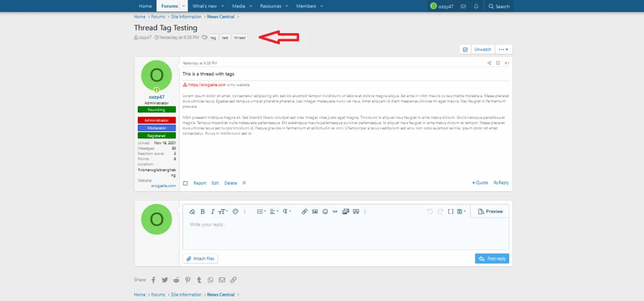Click the Post reply button

[492, 258]
